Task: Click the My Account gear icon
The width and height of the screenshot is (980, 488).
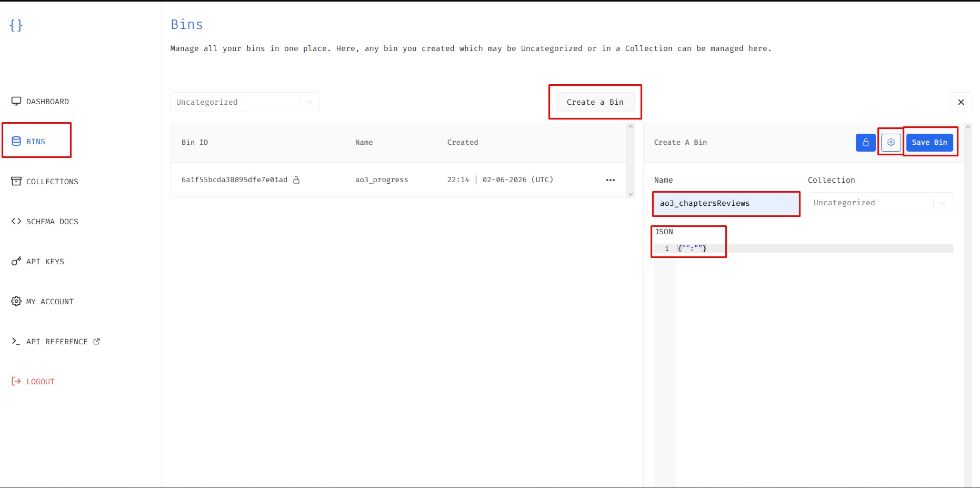Action: (16, 301)
